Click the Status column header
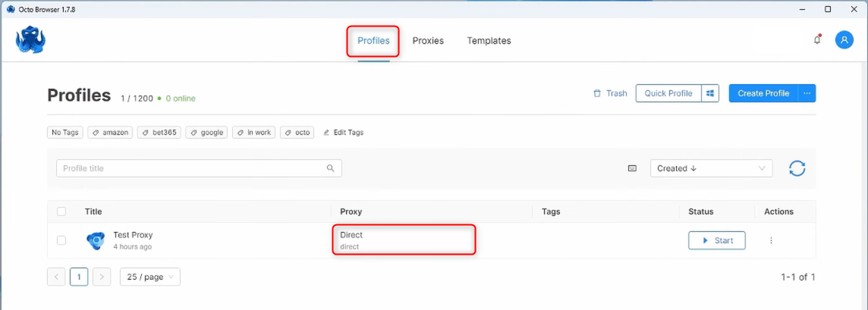Viewport: 868px width, 310px height. [x=701, y=211]
